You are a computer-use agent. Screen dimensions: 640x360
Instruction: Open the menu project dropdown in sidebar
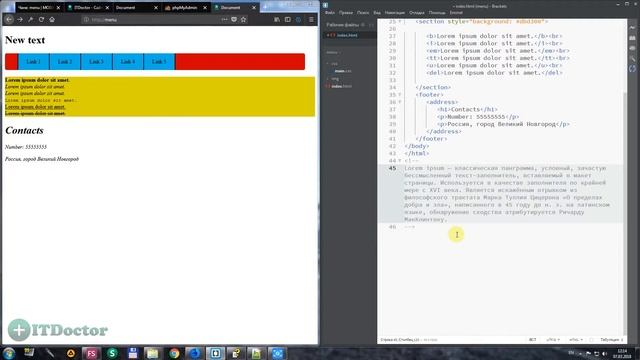pyautogui.click(x=333, y=52)
